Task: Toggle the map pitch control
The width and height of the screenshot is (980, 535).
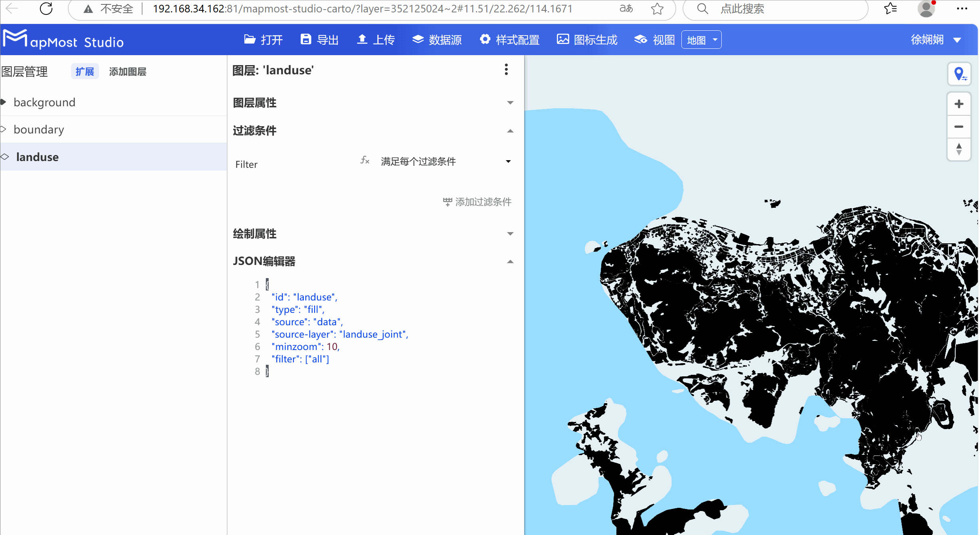Action: point(959,149)
